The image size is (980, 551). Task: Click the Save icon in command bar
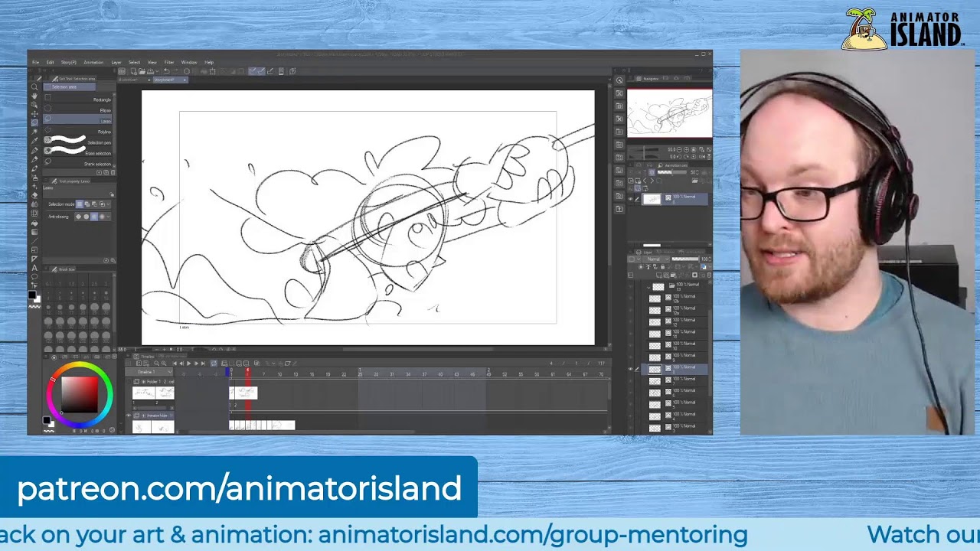point(152,71)
